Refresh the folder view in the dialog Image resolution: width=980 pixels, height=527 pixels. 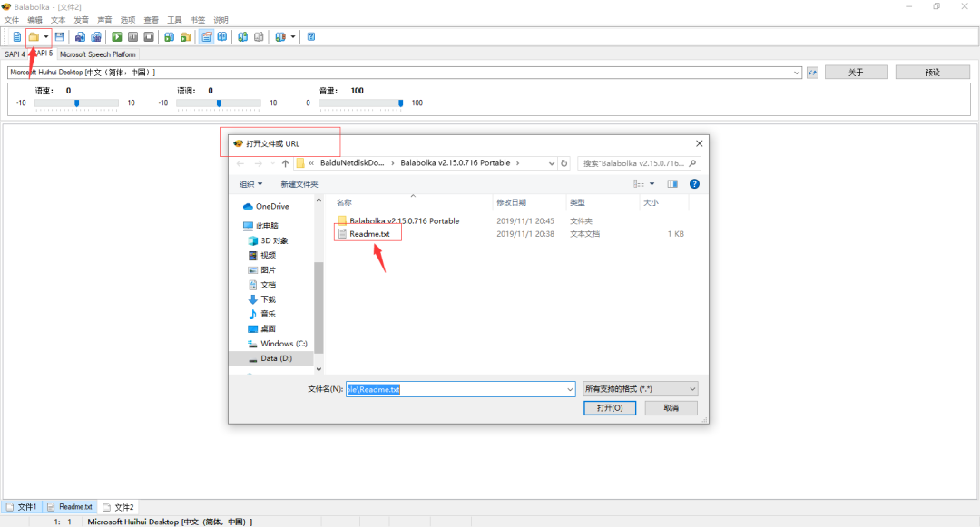[x=563, y=163]
